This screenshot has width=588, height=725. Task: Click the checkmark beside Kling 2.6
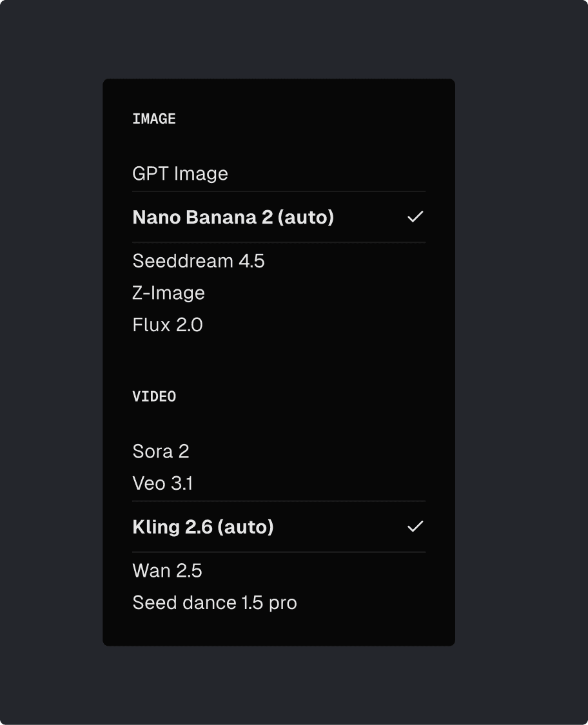[x=416, y=527]
